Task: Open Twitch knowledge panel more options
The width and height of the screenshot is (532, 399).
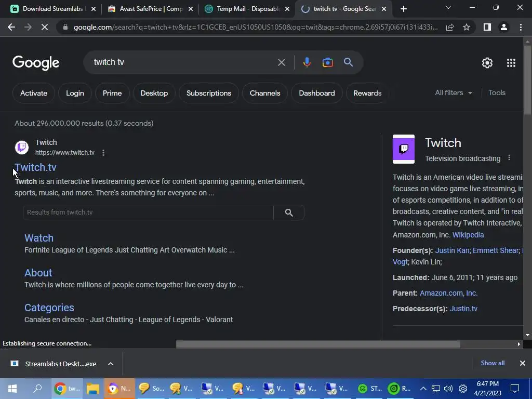Action: [509, 158]
